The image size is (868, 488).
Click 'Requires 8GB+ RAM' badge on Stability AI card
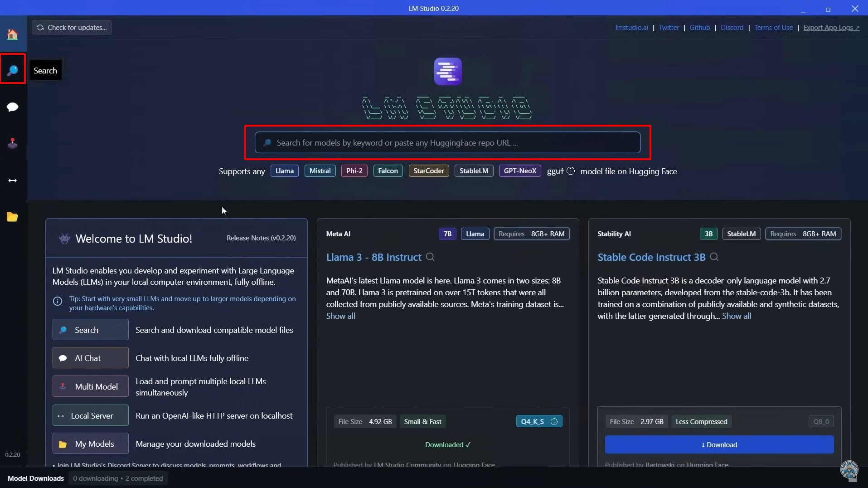pos(803,234)
